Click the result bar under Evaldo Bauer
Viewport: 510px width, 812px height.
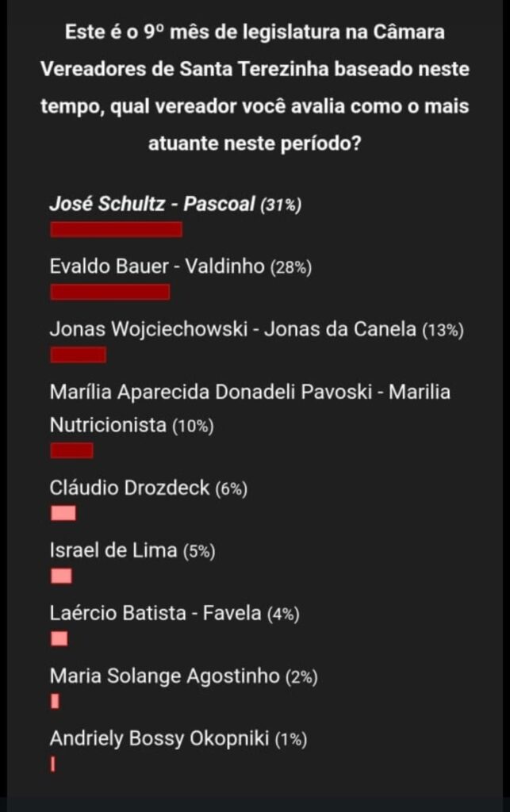coord(109,293)
